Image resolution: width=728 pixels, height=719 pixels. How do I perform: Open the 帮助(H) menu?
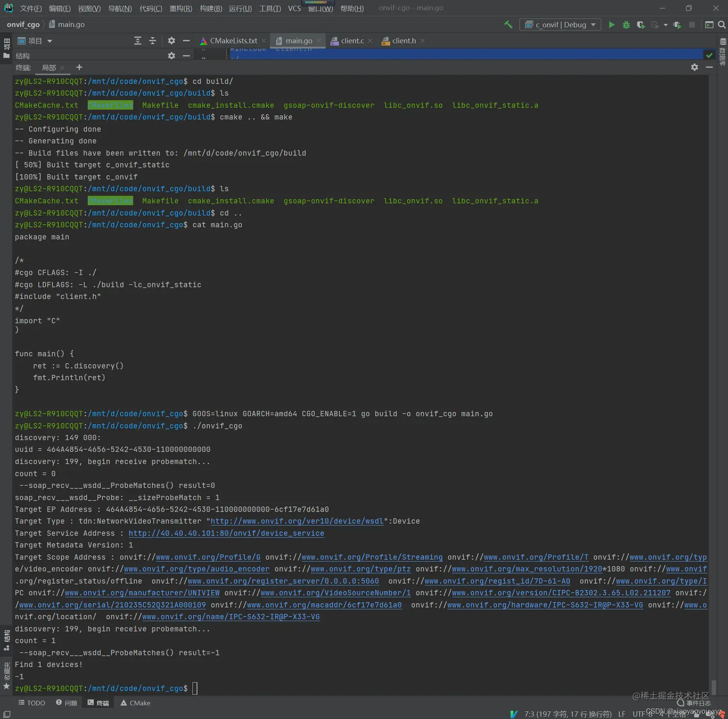tap(352, 9)
